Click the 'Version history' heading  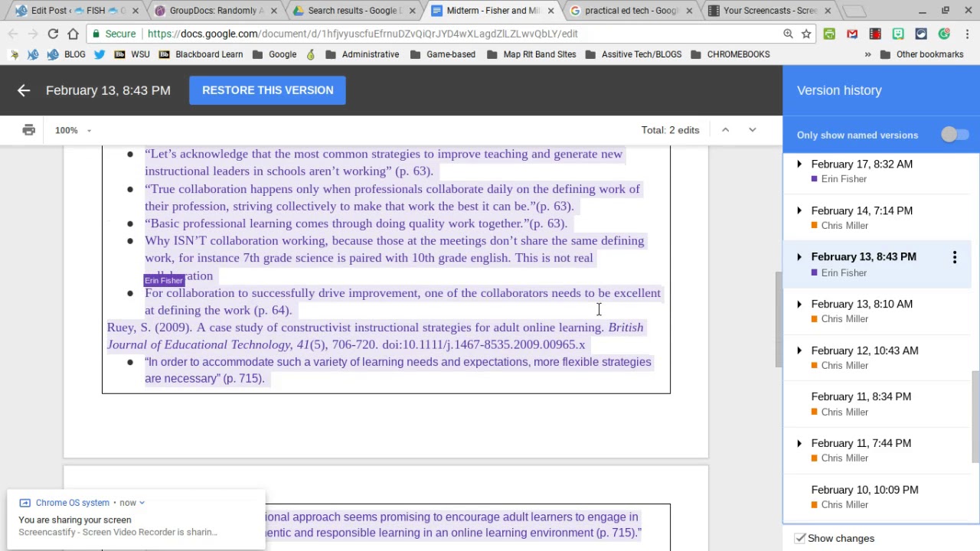839,90
